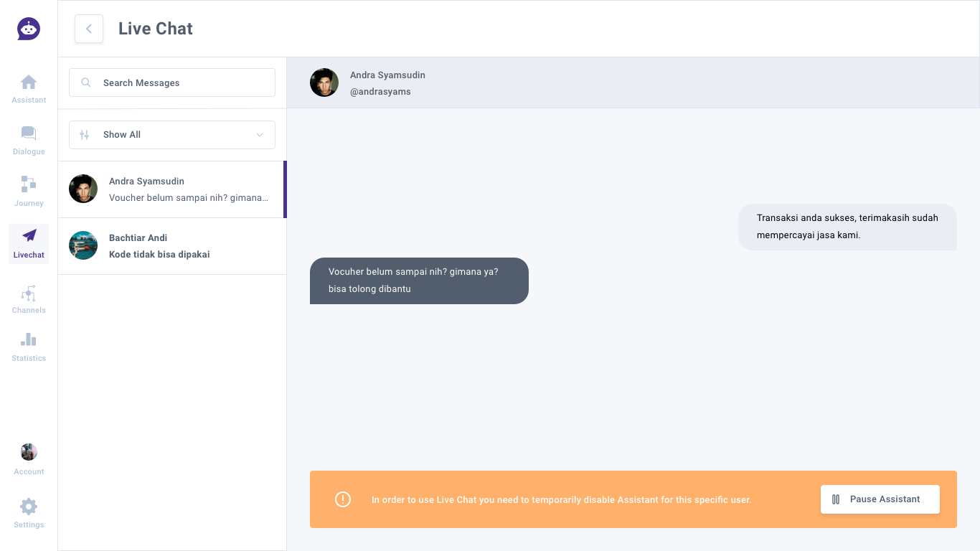
Task: Open the Bachtiar Andi conversation name
Action: pos(138,237)
